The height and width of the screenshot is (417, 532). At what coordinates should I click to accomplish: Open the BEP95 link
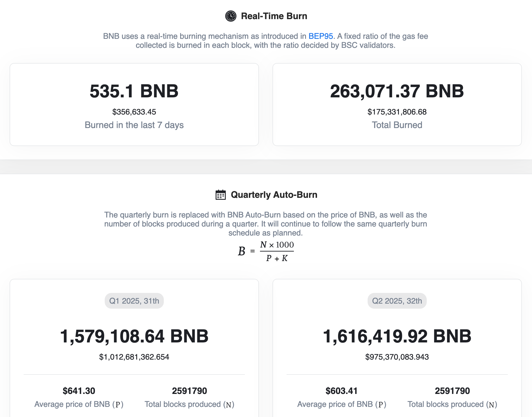click(x=321, y=36)
